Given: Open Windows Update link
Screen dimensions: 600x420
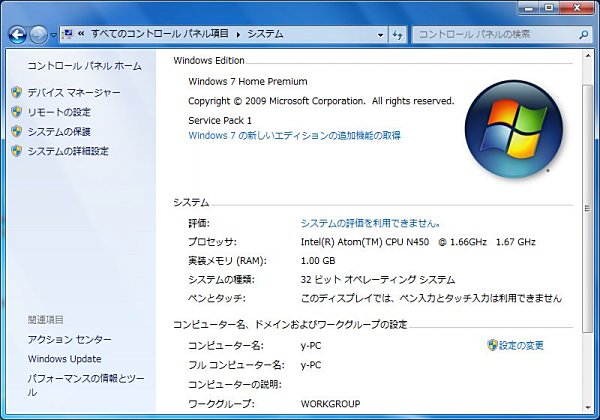Looking at the screenshot, I should (x=64, y=359).
